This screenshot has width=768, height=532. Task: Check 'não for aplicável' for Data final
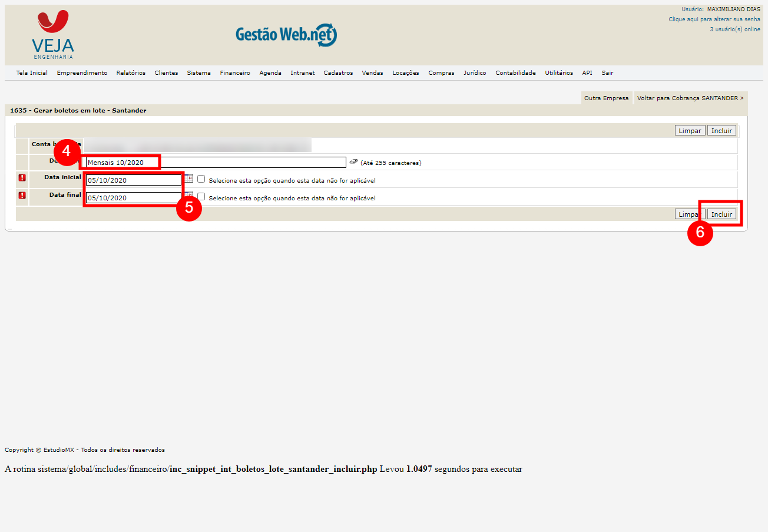[x=201, y=197]
